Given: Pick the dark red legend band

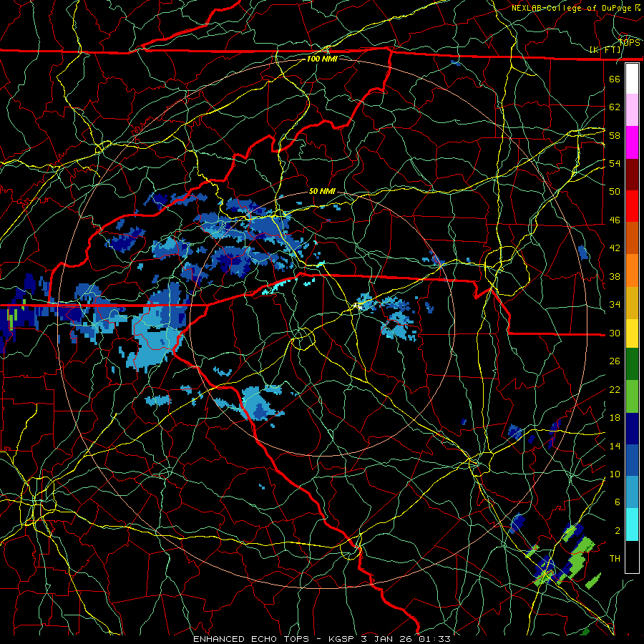Looking at the screenshot, I should pos(632,174).
